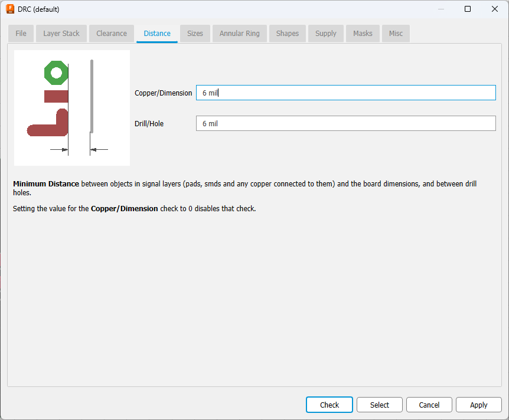Select the Distance tab

pyautogui.click(x=157, y=34)
